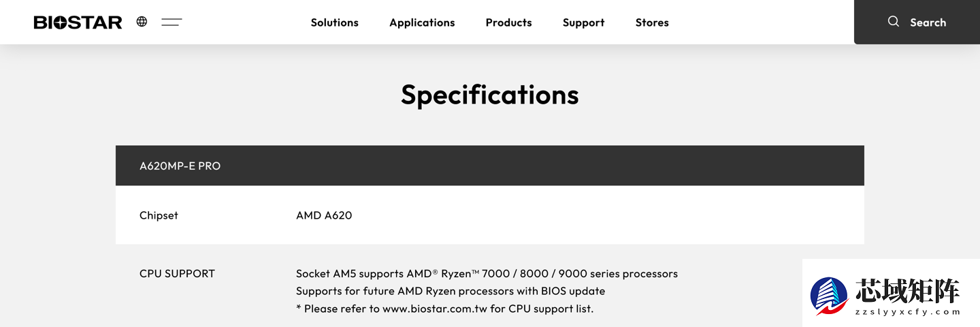Select the A620MP-E PRO header row
Image resolution: width=980 pixels, height=327 pixels.
(x=180, y=166)
